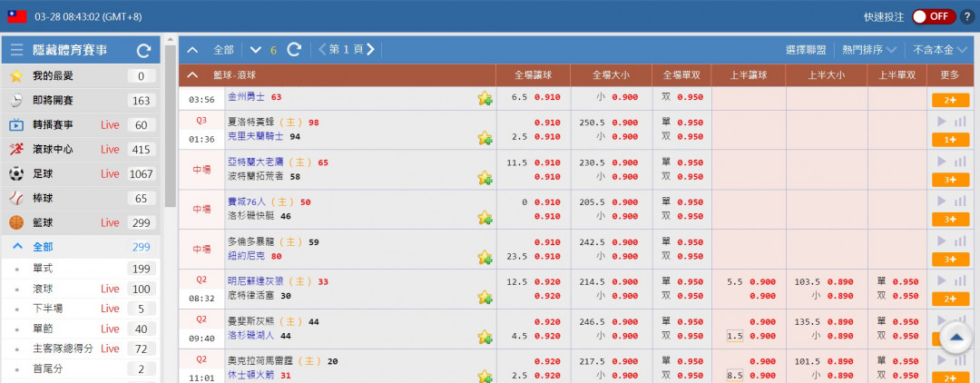
Task: Open 我的最愛 favorites star item
Action: (x=80, y=76)
